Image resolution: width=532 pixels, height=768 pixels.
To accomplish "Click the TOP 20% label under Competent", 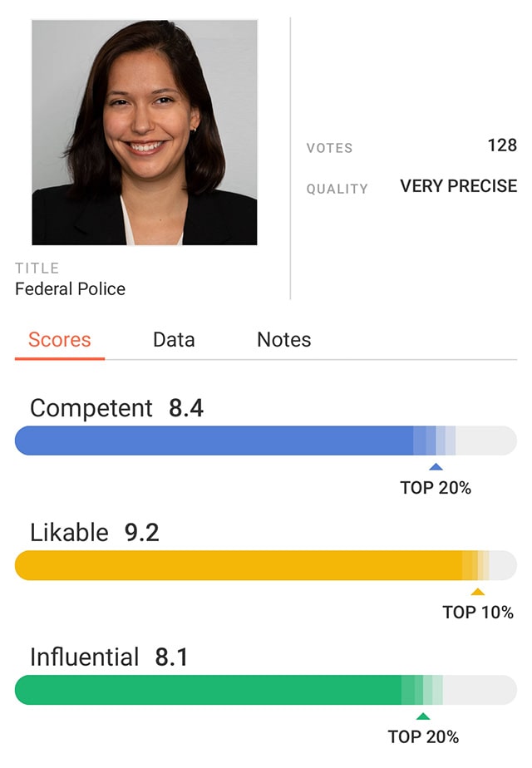I will point(436,488).
